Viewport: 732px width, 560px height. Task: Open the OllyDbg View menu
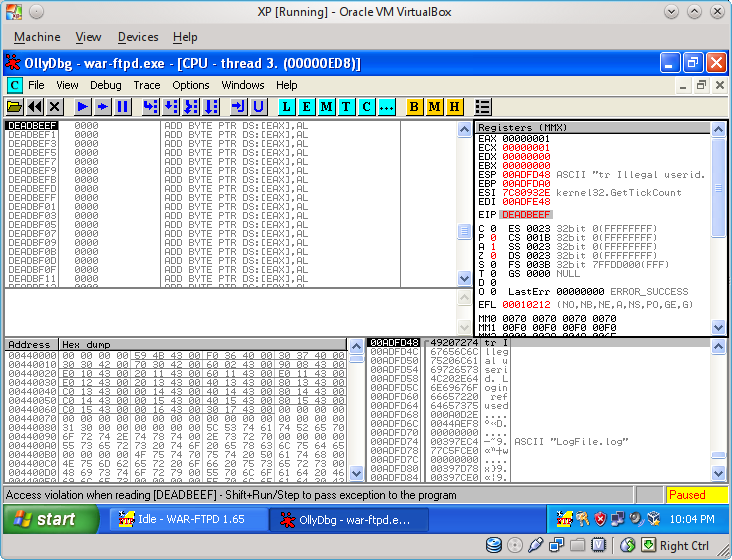pos(67,85)
